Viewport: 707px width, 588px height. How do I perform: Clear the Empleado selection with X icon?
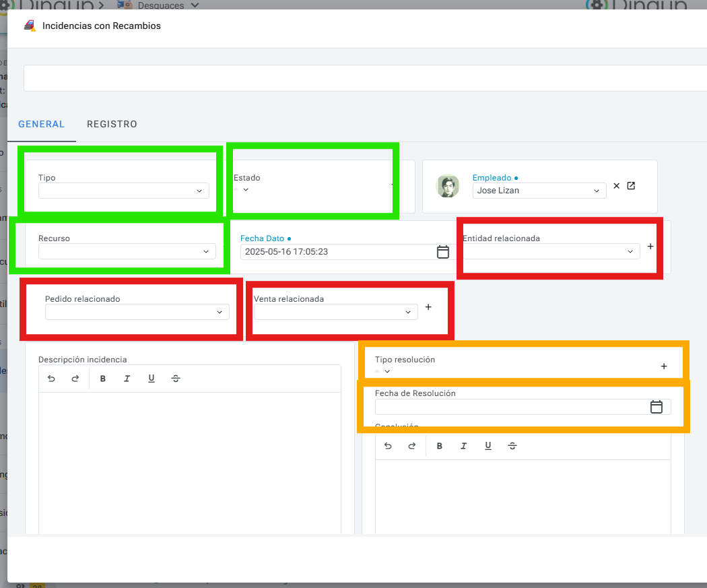tap(616, 186)
